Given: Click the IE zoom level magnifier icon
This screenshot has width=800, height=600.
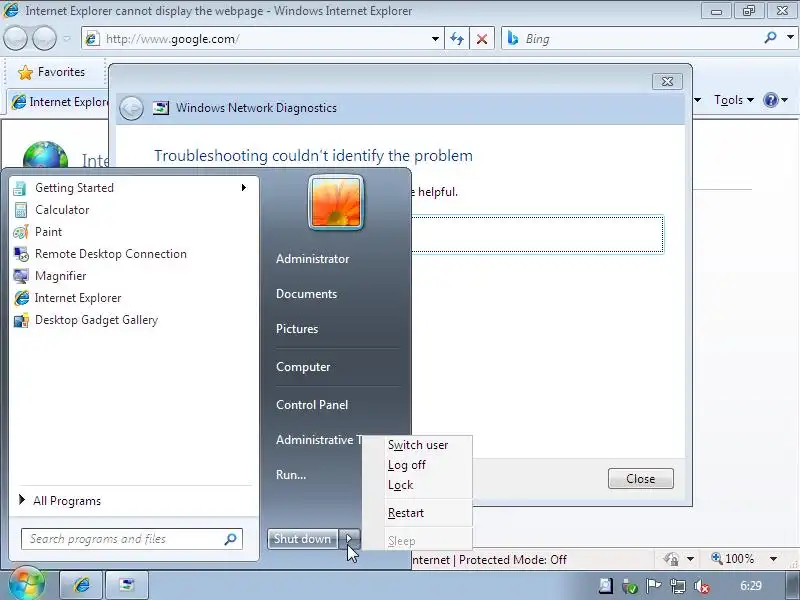Looking at the screenshot, I should 717,559.
